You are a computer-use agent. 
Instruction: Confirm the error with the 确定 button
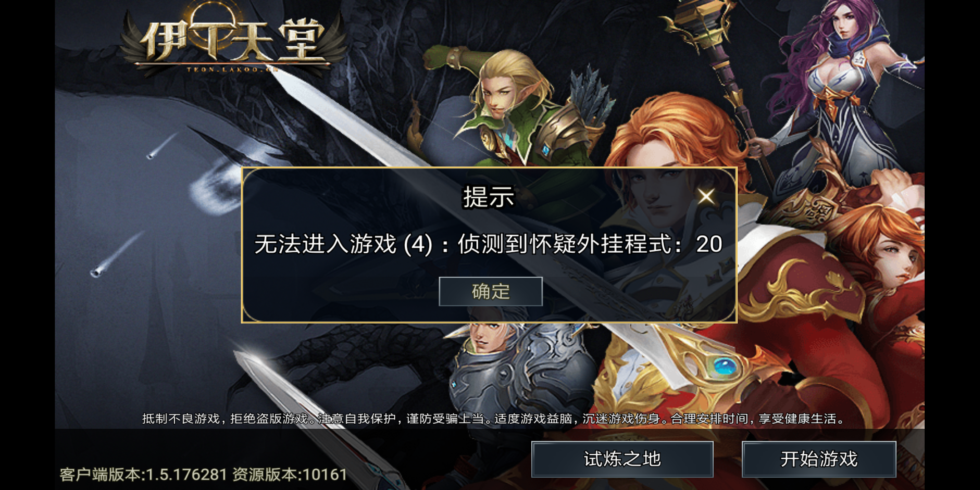tap(490, 291)
